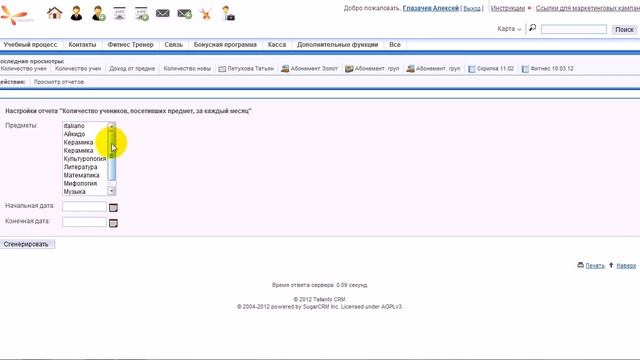Click the subjects list scrollbar thumb
640x360 pixels.
click(x=111, y=155)
